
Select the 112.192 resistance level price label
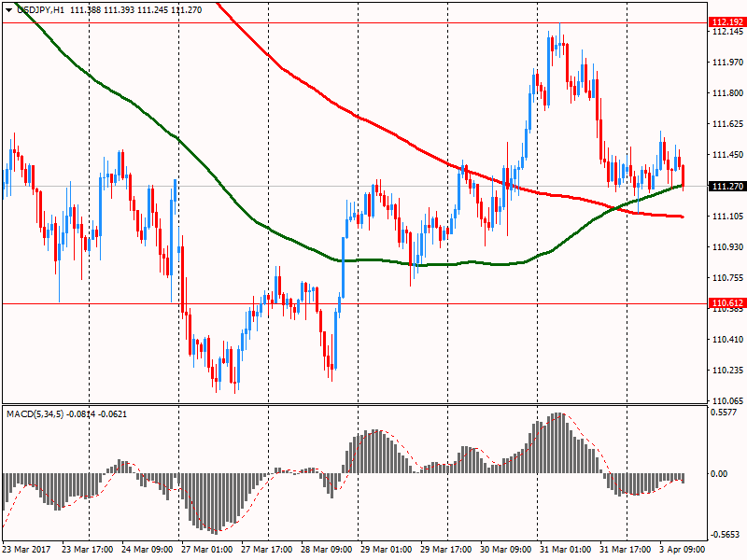tap(727, 21)
